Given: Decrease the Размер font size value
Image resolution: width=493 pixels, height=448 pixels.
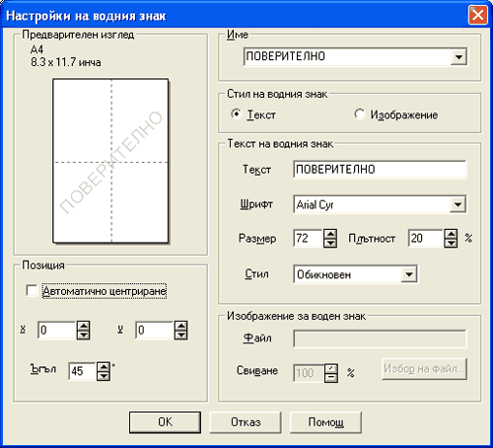Looking at the screenshot, I should coord(330,243).
